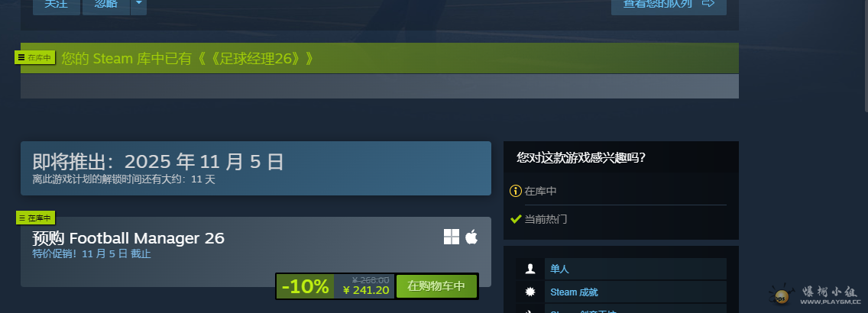Image resolution: width=868 pixels, height=313 pixels.
Task: Click the discounted price ¥ 241.20
Action: pos(366,290)
